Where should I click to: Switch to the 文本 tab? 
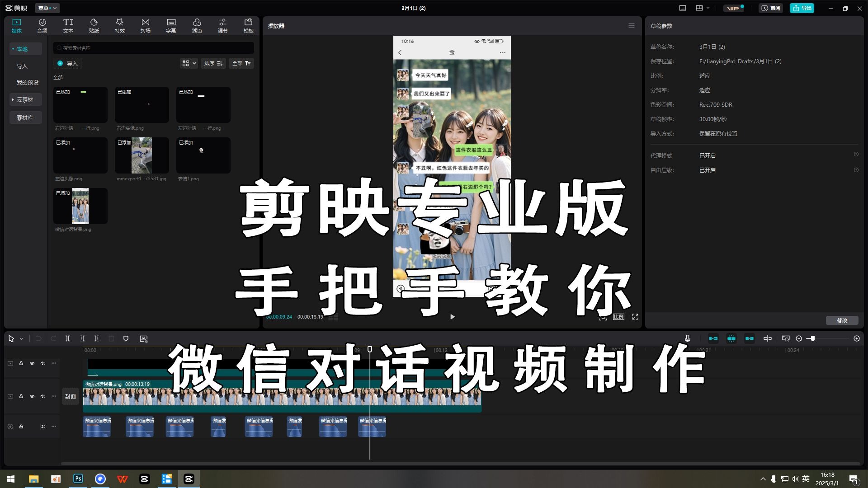tap(68, 26)
